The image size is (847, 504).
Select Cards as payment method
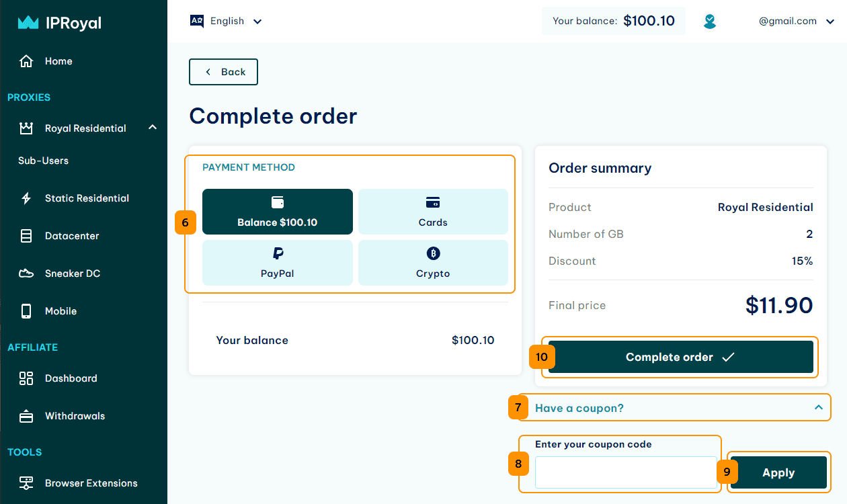(x=433, y=212)
